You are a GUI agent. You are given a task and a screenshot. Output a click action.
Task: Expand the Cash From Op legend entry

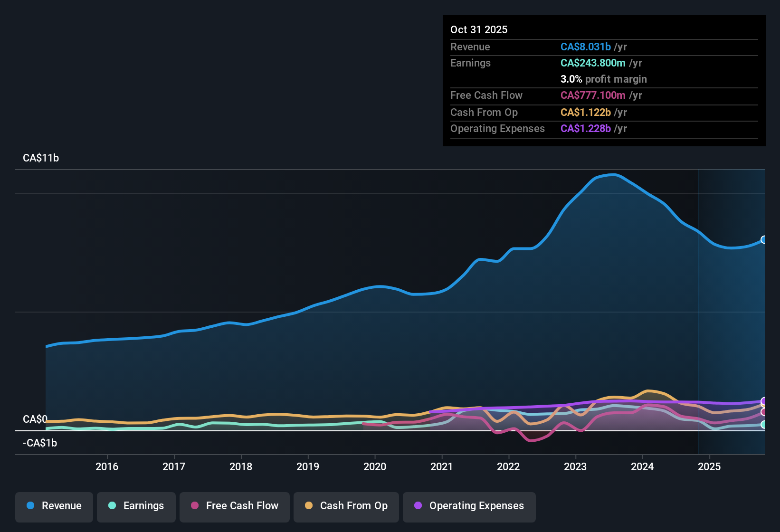click(346, 506)
